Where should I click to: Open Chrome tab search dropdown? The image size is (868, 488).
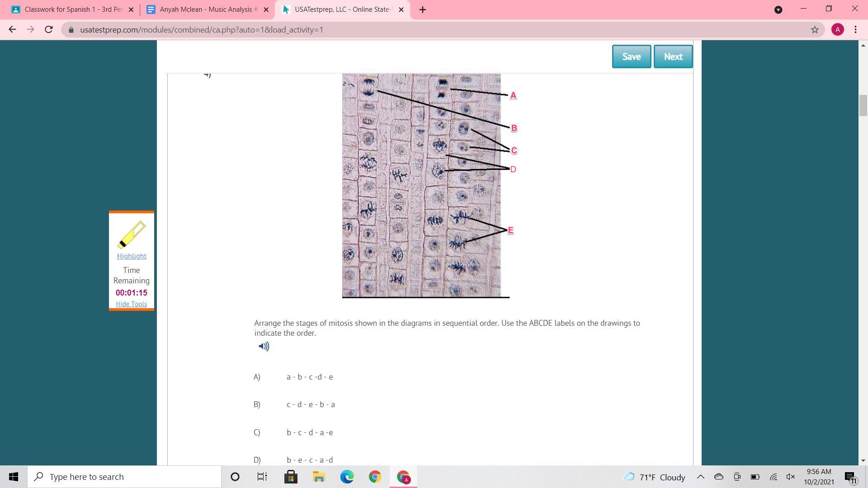tap(778, 9)
